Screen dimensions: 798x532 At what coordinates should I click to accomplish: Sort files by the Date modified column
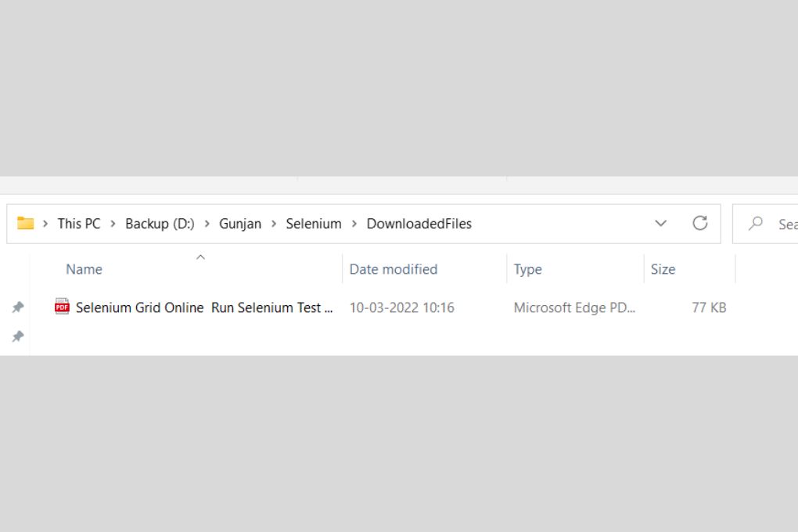coord(393,269)
